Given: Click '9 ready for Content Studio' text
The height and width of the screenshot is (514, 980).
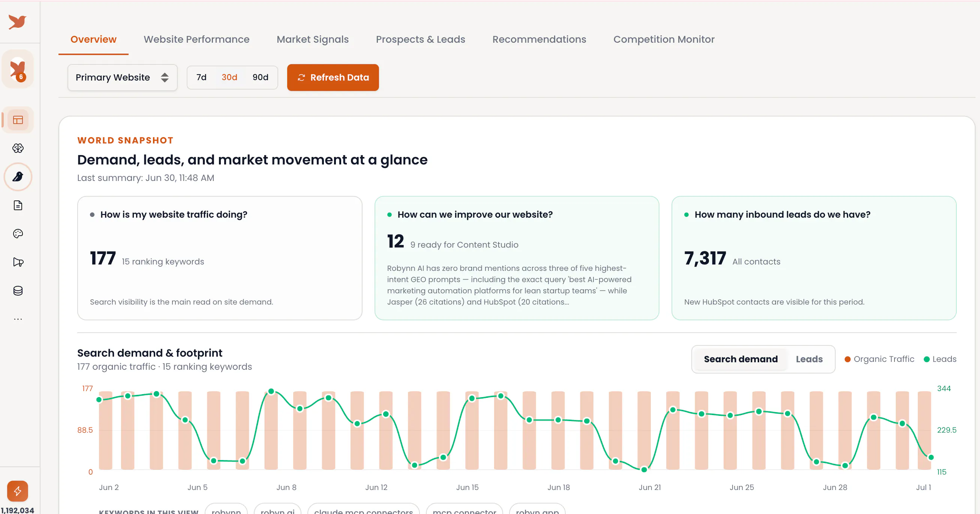Looking at the screenshot, I should coord(464,245).
